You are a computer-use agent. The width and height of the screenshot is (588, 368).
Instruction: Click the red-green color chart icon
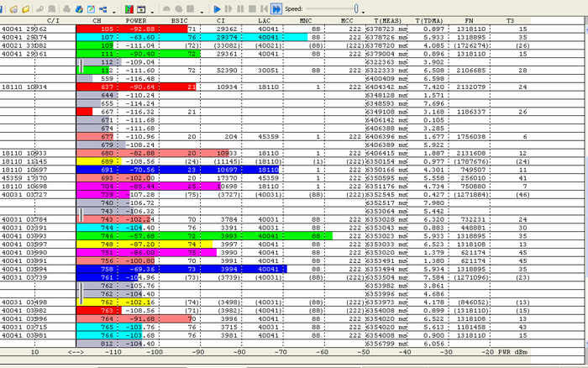[129, 9]
